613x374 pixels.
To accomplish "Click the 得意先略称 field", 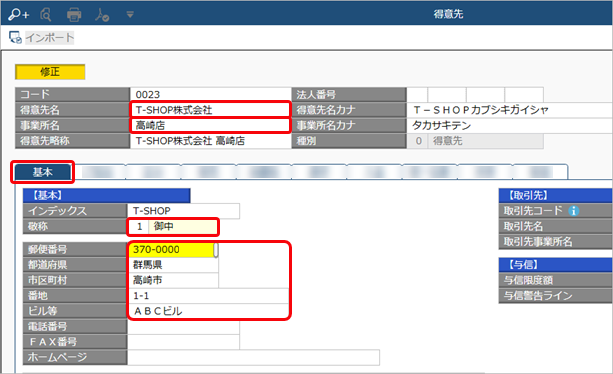I will (210, 141).
